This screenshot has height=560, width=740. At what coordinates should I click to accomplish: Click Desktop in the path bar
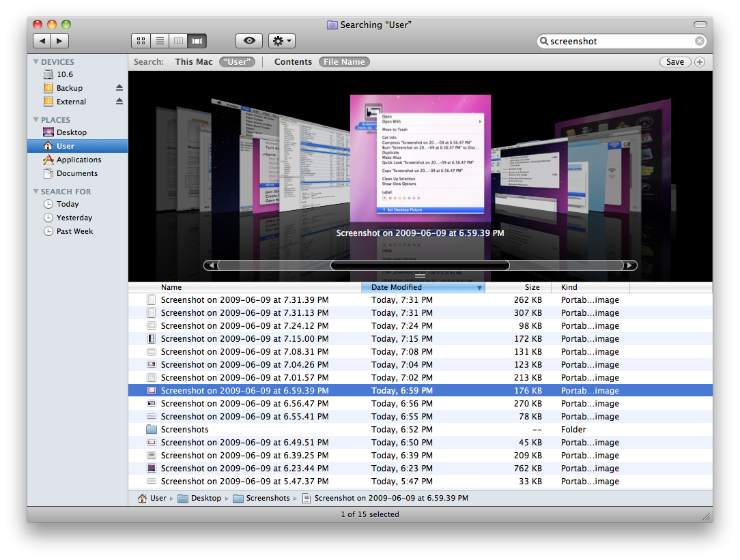point(199,498)
